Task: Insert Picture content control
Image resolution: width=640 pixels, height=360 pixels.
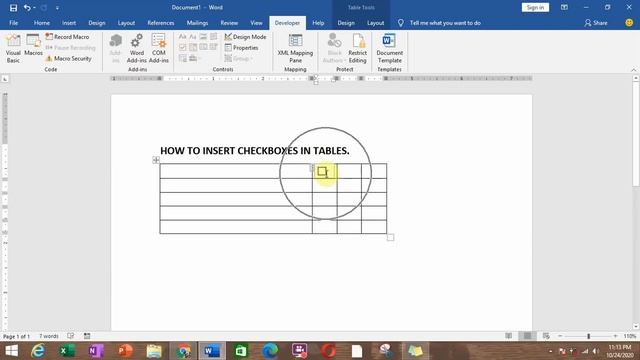Action: tap(203, 37)
